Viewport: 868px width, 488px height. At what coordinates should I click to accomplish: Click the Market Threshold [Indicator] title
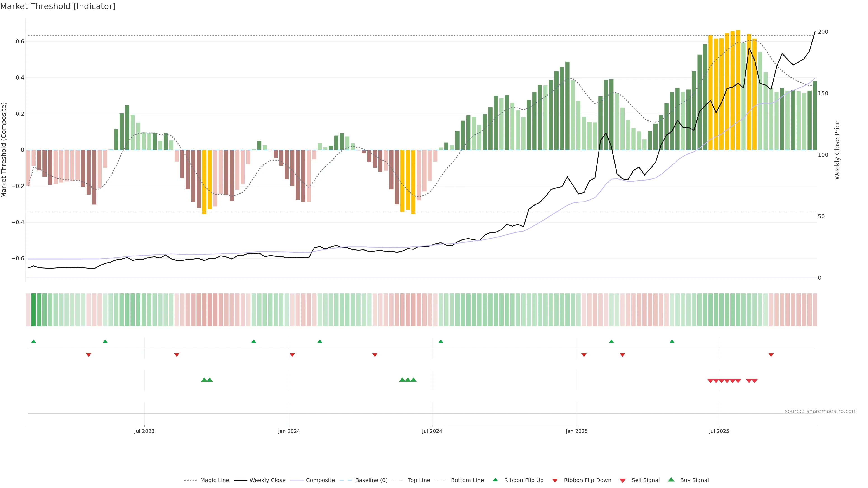point(58,6)
